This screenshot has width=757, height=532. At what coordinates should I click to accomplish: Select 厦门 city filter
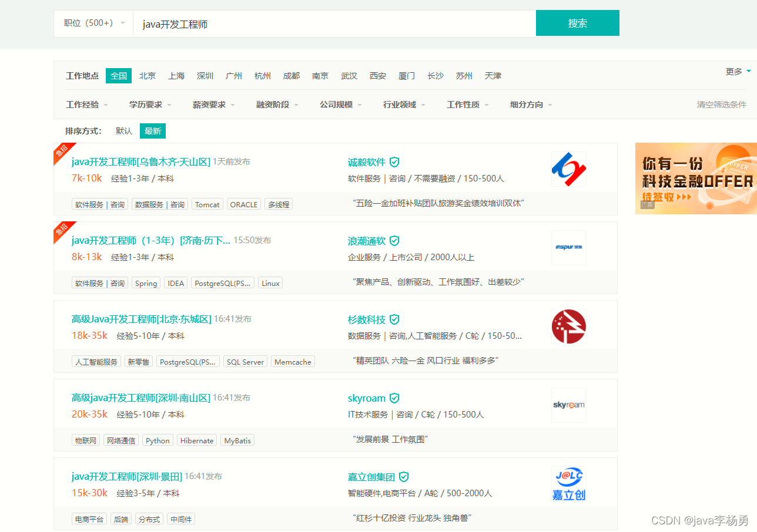click(x=407, y=76)
